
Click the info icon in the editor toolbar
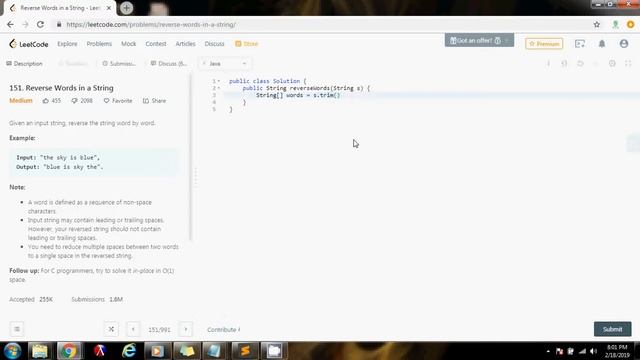pyautogui.click(x=549, y=64)
